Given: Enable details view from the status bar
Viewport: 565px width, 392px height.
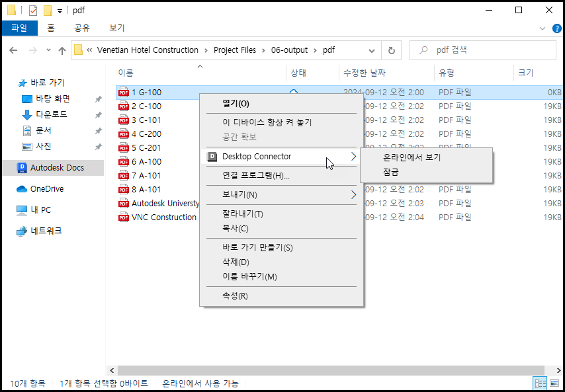Looking at the screenshot, I should click(x=541, y=383).
